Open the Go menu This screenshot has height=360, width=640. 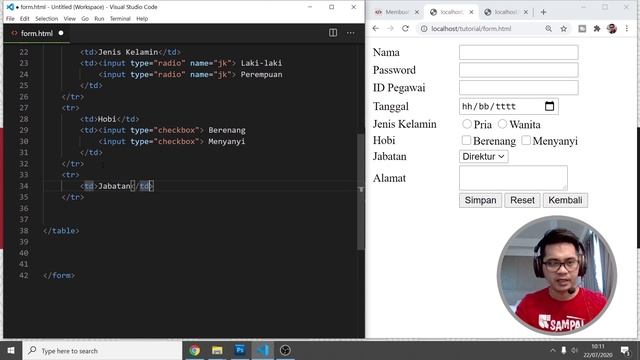coord(85,19)
